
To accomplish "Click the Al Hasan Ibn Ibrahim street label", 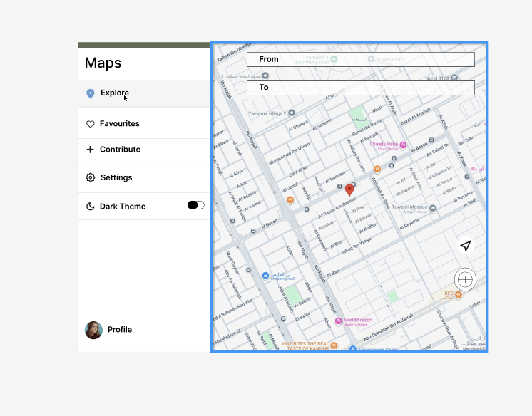I will 337,207.
